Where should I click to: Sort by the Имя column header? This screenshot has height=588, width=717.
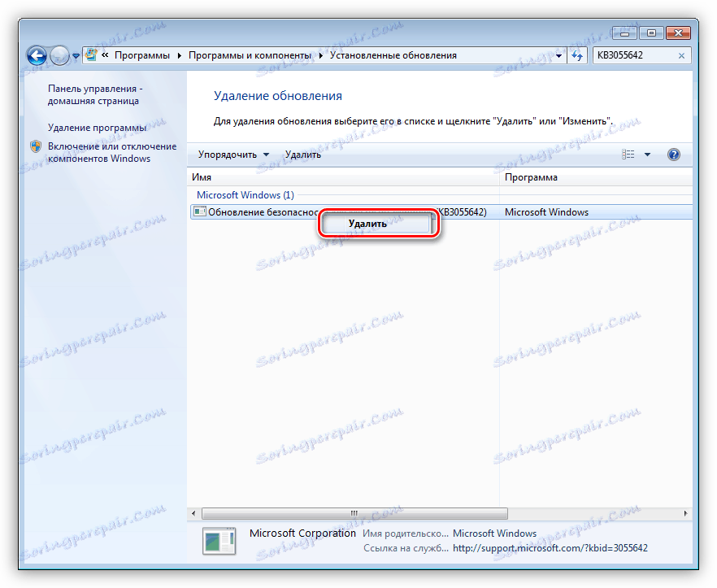tap(343, 177)
